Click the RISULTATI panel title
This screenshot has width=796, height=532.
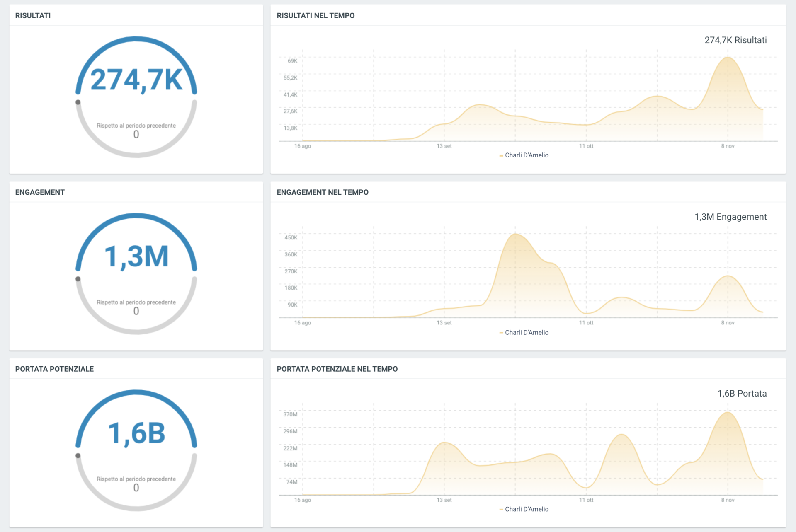pos(33,16)
